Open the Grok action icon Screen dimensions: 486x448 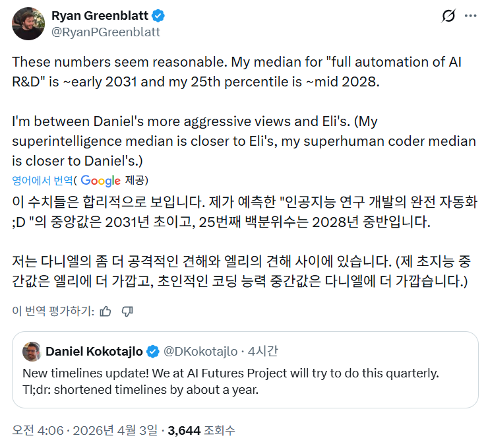pyautogui.click(x=448, y=16)
